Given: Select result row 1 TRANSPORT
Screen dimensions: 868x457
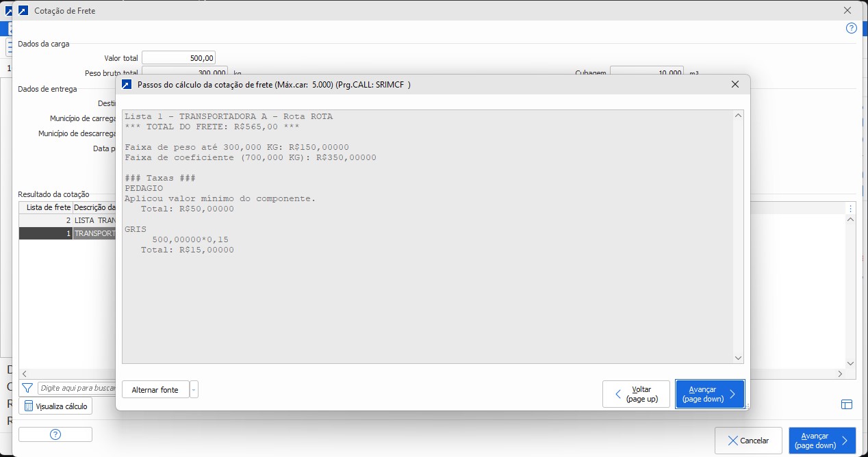Looking at the screenshot, I should [x=67, y=233].
